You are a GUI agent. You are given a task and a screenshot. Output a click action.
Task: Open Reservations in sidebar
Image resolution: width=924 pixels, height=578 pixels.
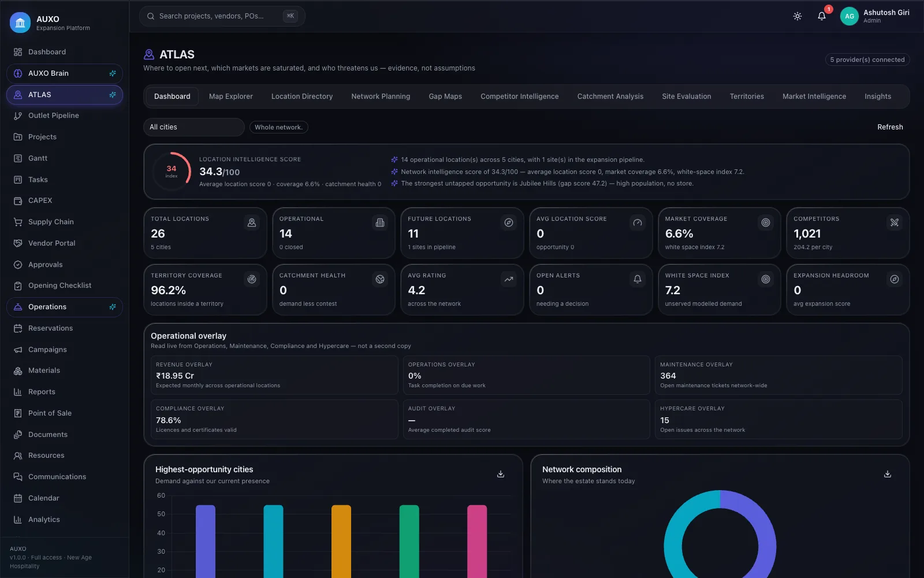tap(65, 328)
